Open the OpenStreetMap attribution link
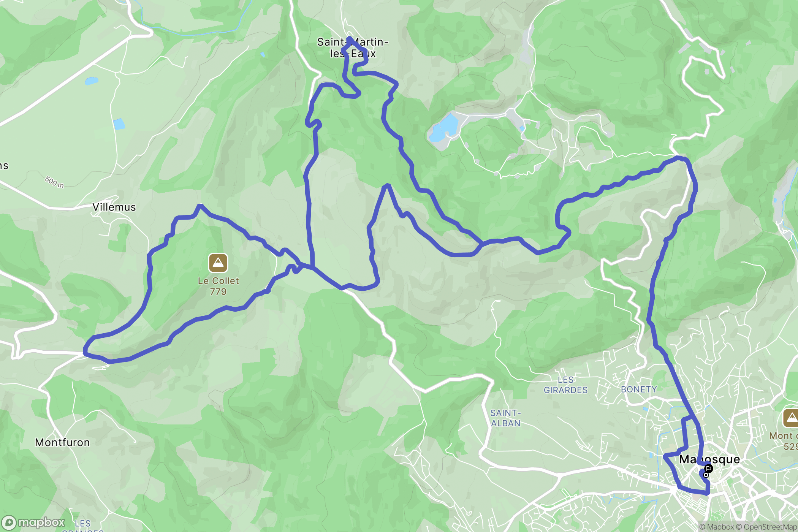 point(766,527)
